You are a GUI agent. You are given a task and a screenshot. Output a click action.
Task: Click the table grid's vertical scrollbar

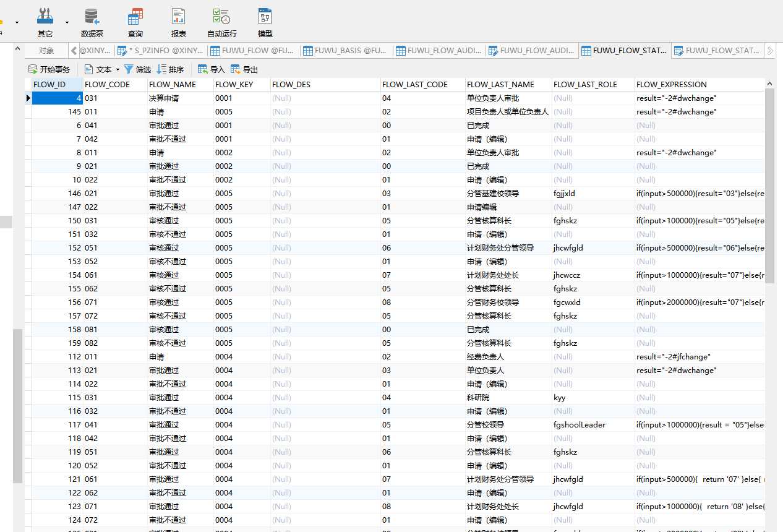[x=770, y=186]
